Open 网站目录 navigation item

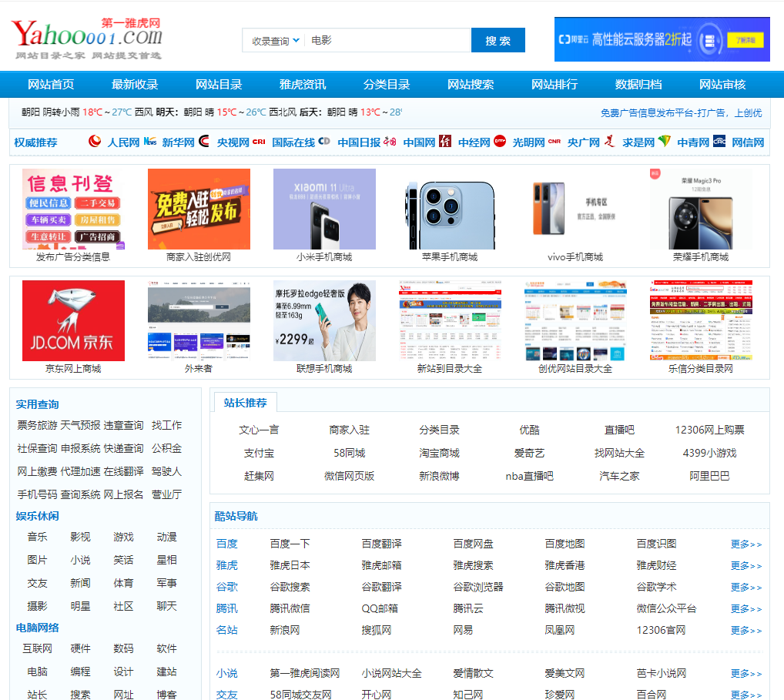point(219,85)
